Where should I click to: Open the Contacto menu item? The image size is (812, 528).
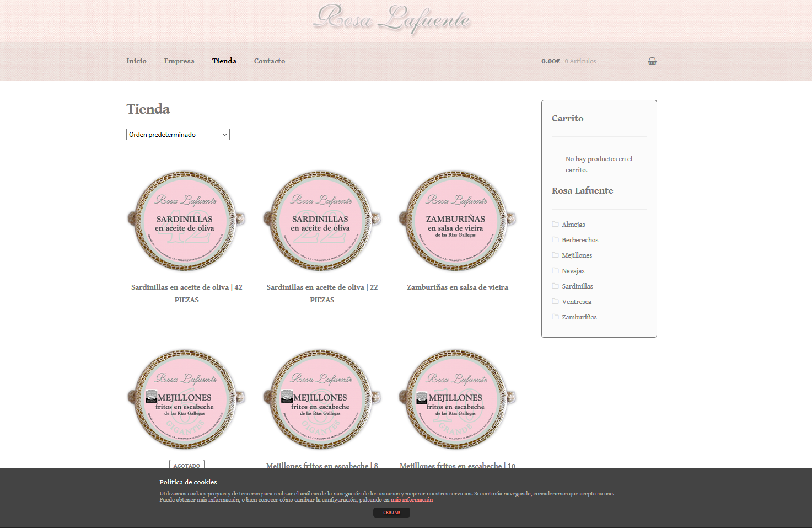pyautogui.click(x=270, y=61)
